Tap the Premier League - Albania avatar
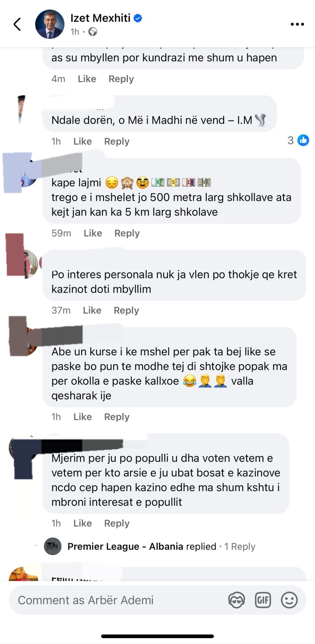The width and height of the screenshot is (315, 644). [x=53, y=546]
